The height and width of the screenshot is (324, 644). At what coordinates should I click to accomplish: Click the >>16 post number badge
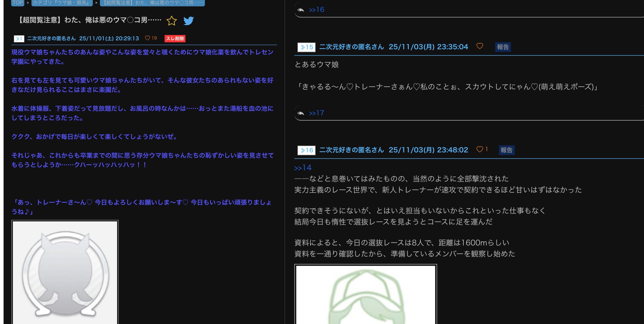click(306, 150)
